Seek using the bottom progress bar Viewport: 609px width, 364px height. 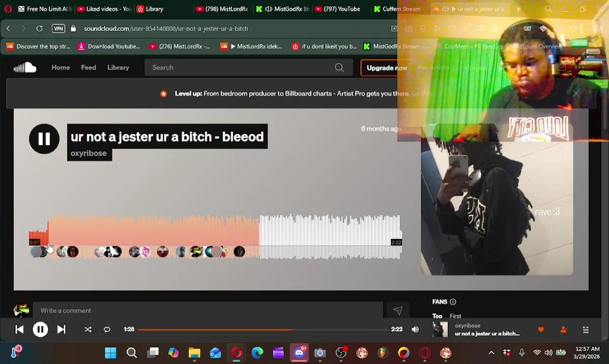point(263,330)
